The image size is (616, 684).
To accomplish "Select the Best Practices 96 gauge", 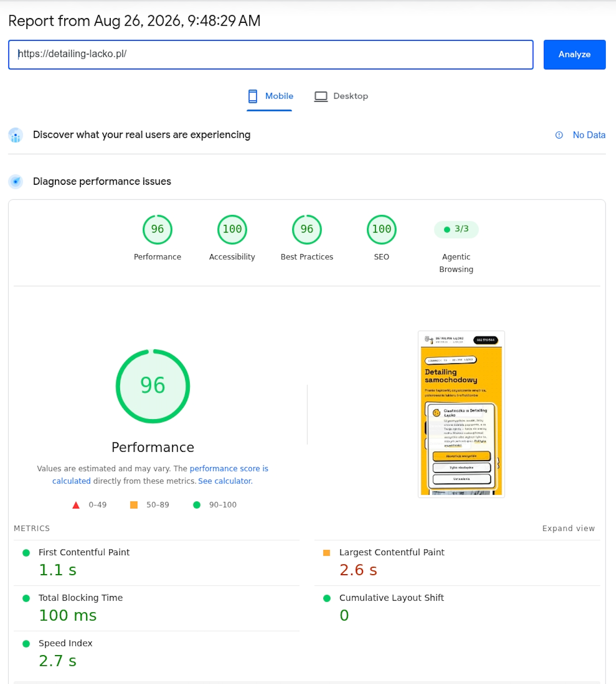I will point(307,229).
